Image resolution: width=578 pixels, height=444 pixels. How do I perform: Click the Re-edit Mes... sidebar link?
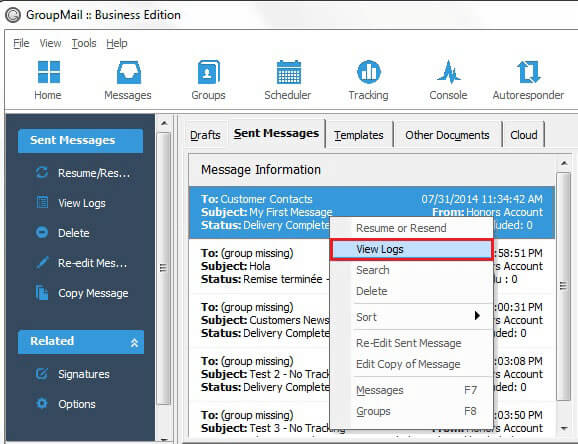click(x=93, y=263)
